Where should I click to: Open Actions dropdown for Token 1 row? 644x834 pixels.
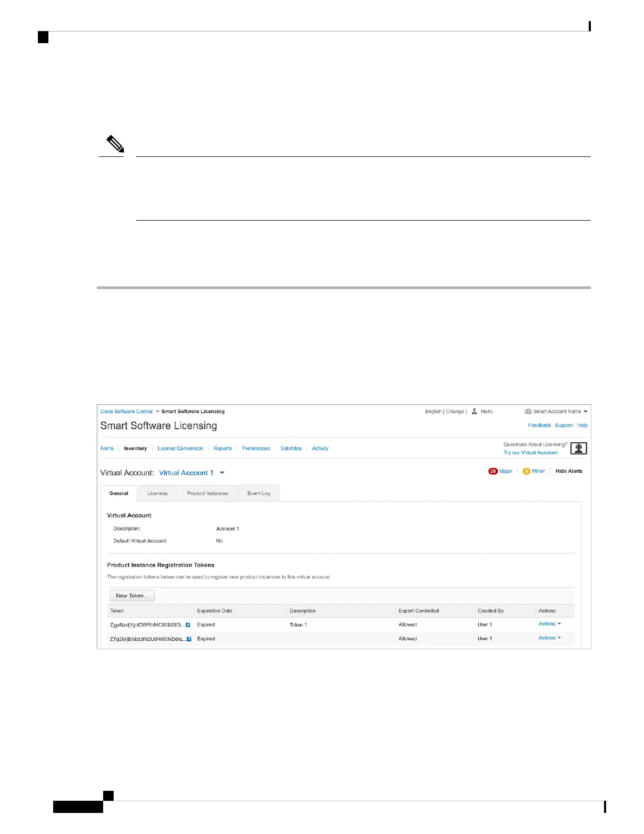click(x=549, y=624)
